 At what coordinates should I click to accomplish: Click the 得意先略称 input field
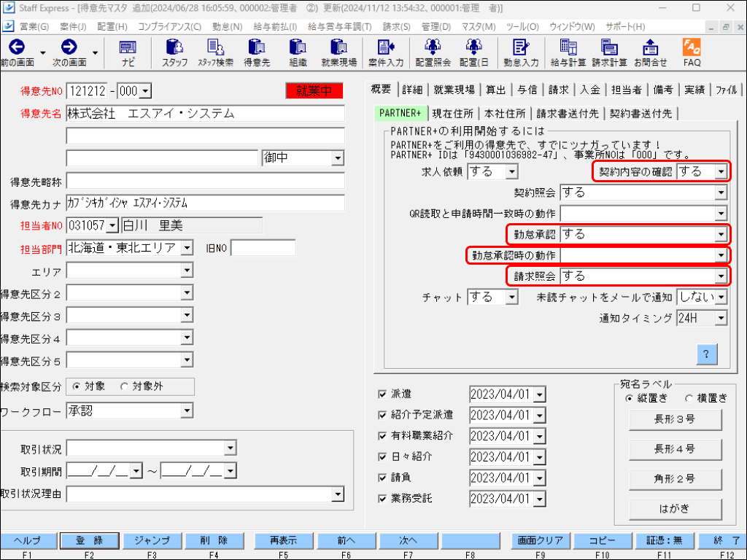click(205, 181)
